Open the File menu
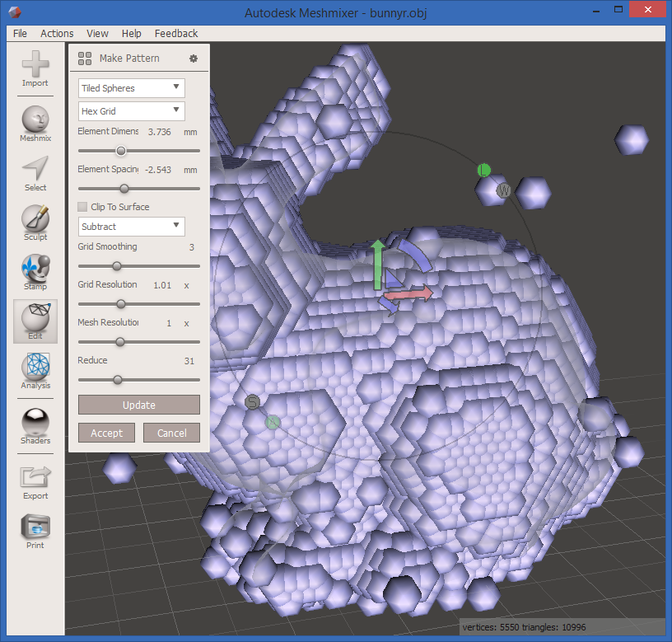672x642 pixels. click(x=20, y=34)
